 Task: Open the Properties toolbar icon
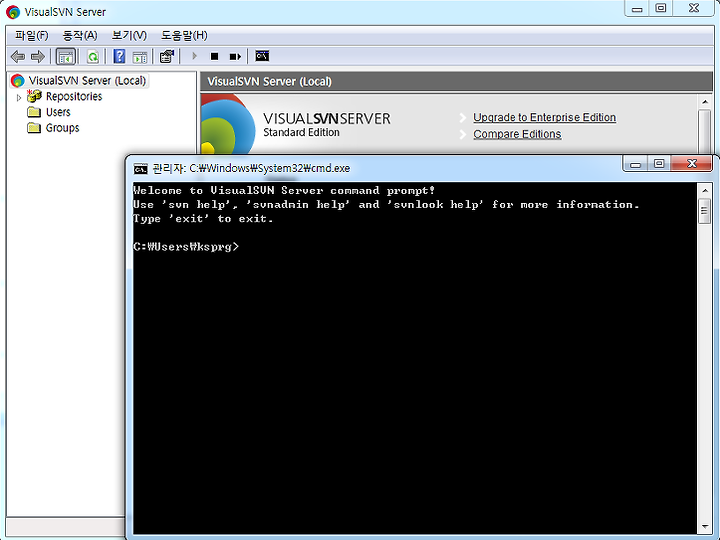point(166,56)
